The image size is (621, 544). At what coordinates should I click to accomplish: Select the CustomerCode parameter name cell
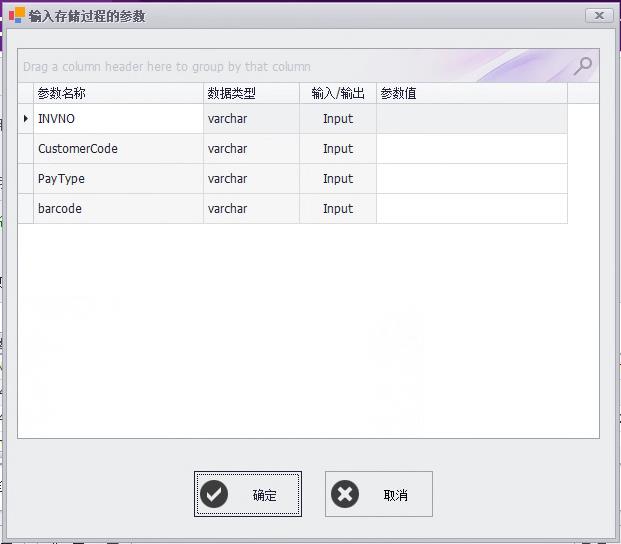pos(118,149)
